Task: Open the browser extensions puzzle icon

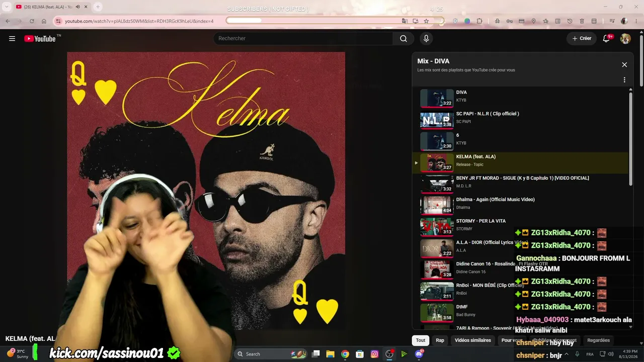Action: [479, 21]
